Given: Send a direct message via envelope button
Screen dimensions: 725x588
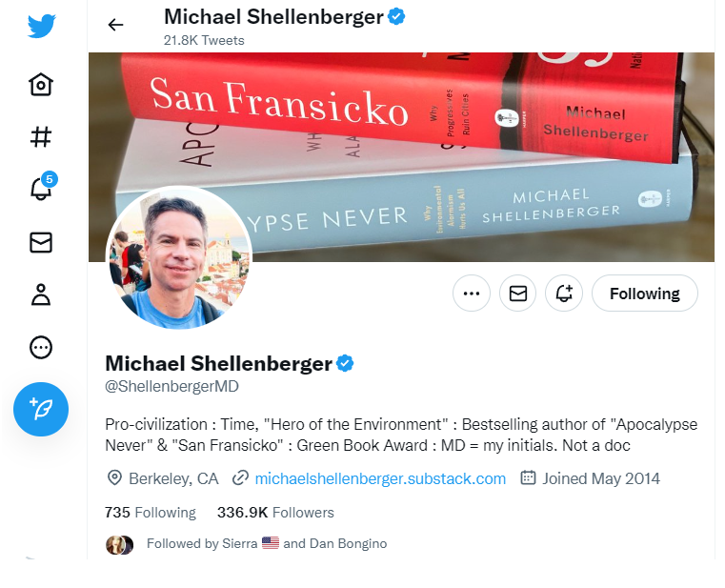Looking at the screenshot, I should pos(518,294).
